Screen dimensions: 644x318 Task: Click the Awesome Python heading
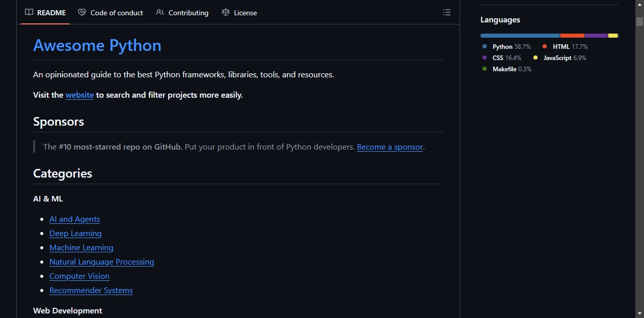pyautogui.click(x=97, y=45)
